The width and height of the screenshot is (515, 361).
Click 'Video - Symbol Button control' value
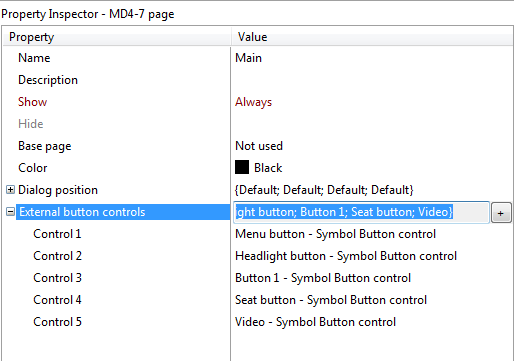pos(315,322)
